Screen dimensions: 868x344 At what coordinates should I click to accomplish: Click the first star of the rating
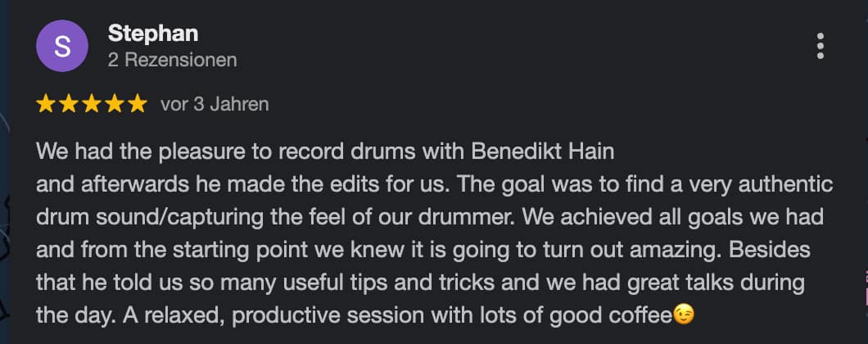(x=46, y=104)
